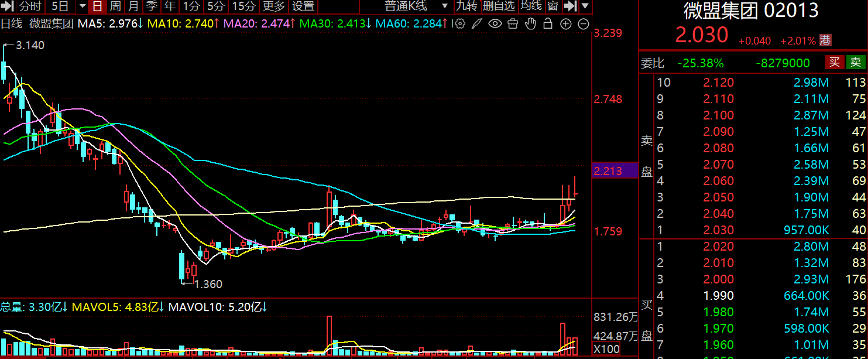Click the 港 market badge
The image size is (868, 359).
(x=825, y=40)
